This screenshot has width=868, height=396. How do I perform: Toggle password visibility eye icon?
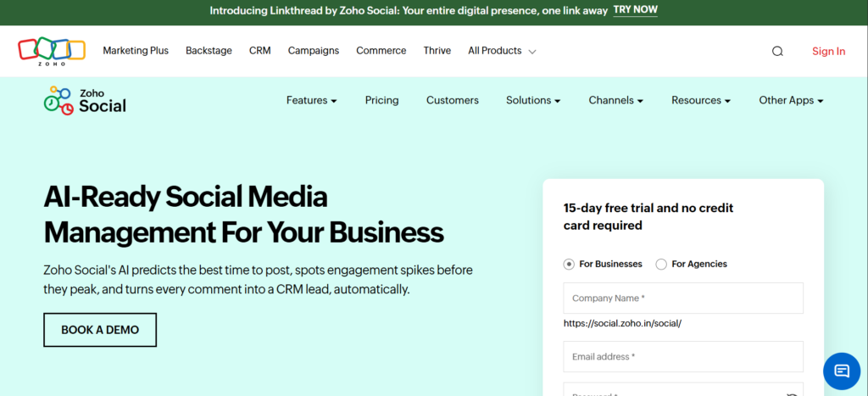coord(792,393)
